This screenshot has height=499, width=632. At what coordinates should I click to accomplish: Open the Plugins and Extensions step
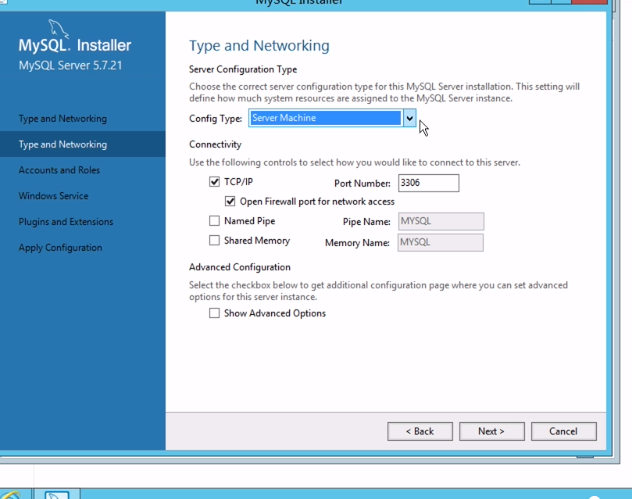click(66, 222)
